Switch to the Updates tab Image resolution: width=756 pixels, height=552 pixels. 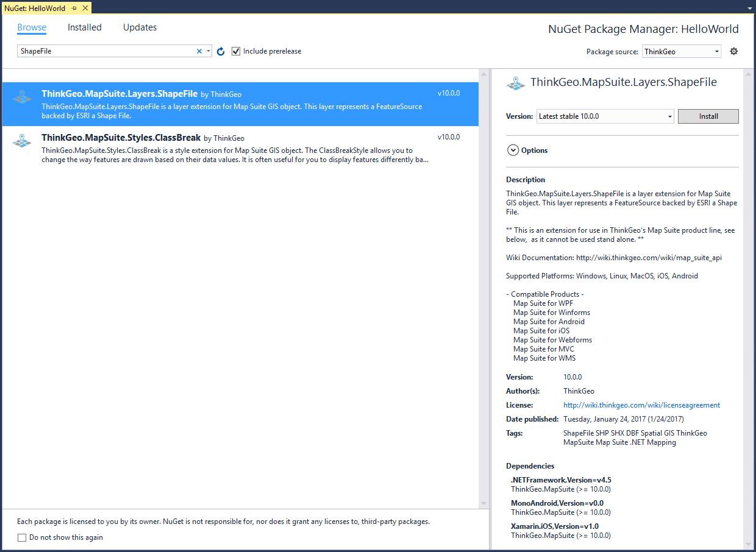click(x=140, y=27)
